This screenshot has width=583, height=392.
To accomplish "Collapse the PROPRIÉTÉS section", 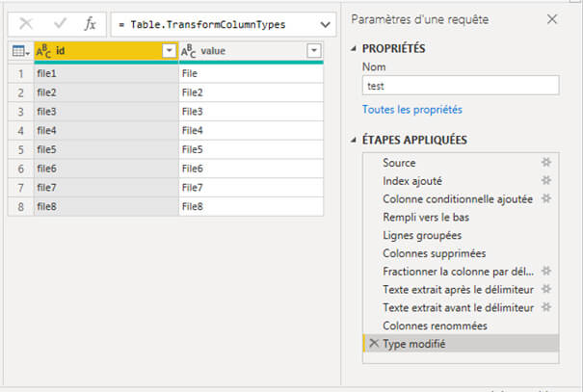I will pyautogui.click(x=354, y=48).
